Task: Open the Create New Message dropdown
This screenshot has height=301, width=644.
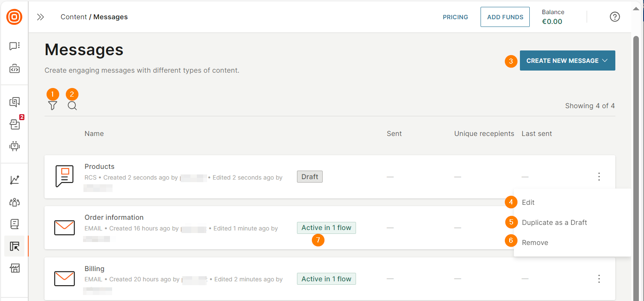Action: tap(567, 61)
